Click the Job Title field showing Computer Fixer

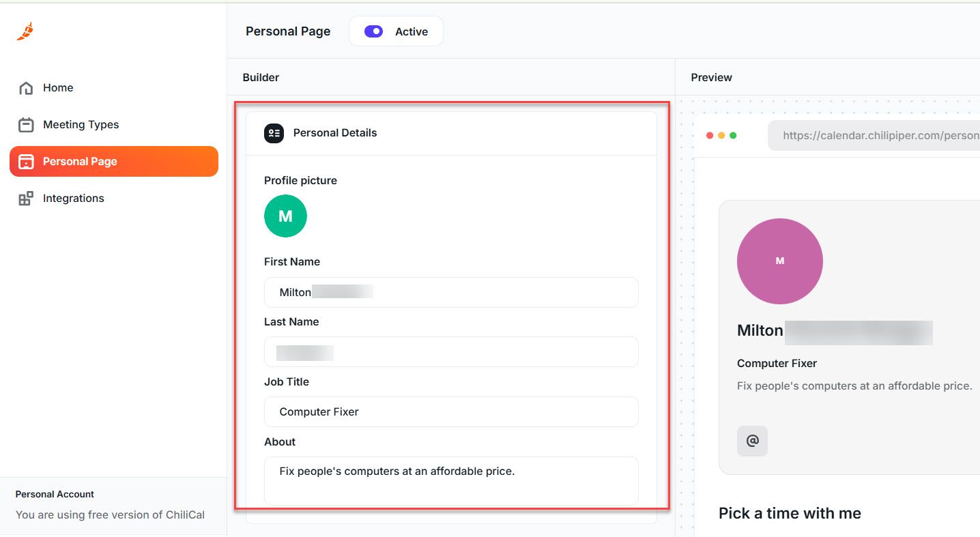point(450,411)
